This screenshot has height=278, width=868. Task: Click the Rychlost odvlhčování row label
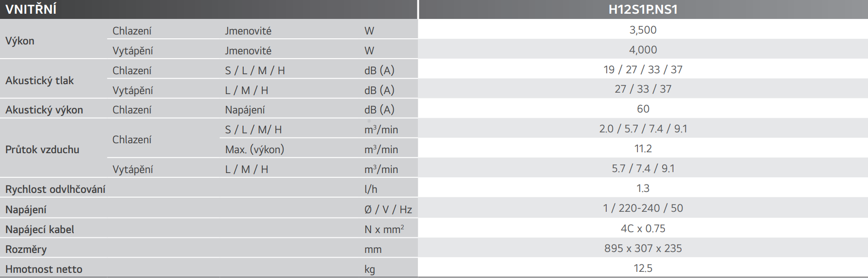tap(55, 189)
